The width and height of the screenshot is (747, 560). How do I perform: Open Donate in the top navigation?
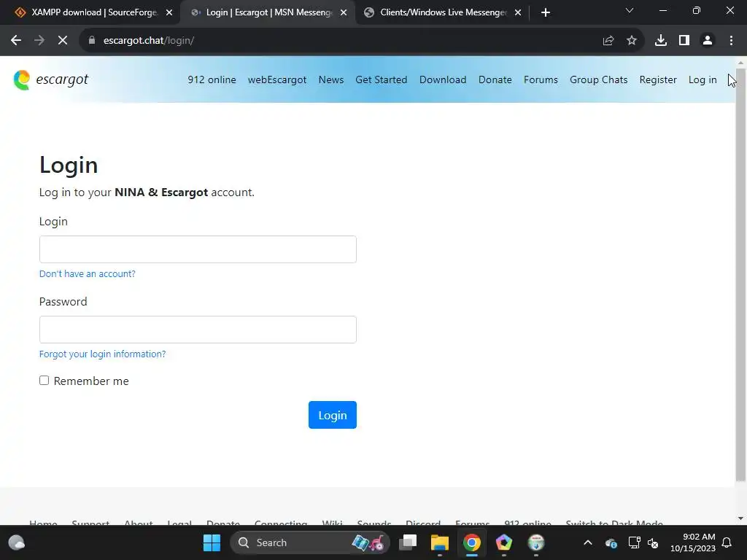[495, 80]
